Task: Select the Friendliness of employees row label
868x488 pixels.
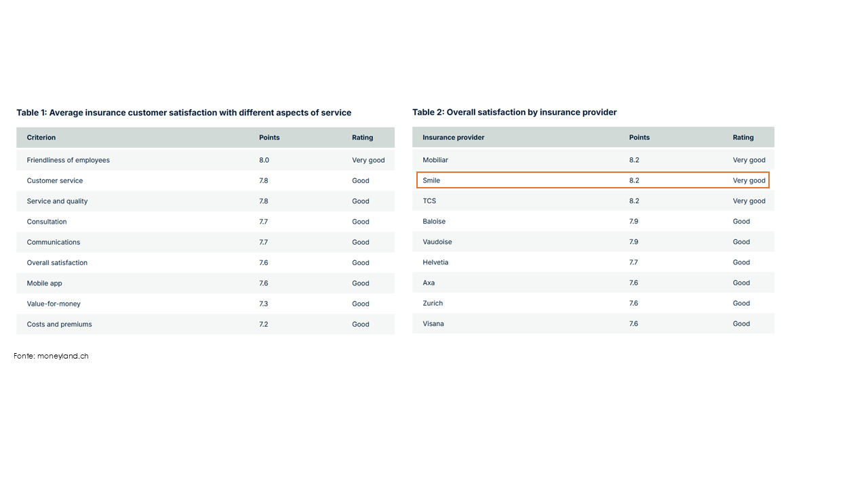Action: tap(68, 161)
